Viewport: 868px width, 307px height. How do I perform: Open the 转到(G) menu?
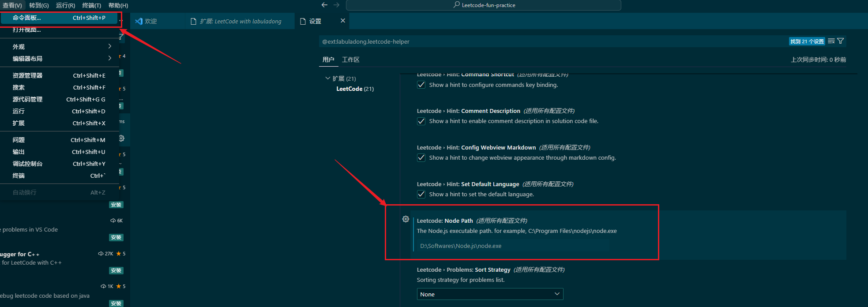39,5
